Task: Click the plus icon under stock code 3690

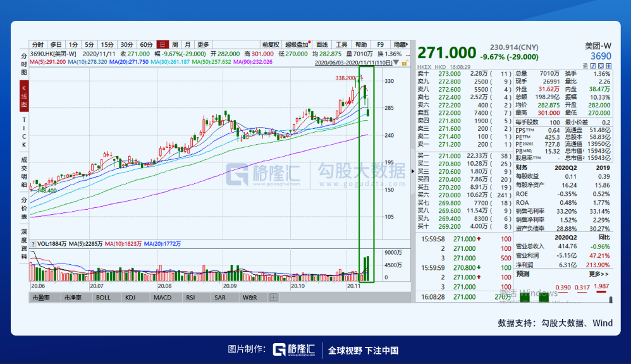Action: (608, 66)
